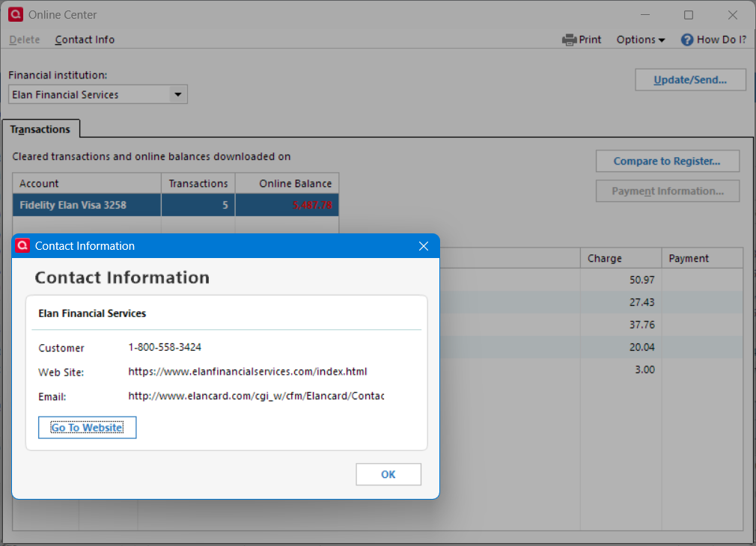Minimize the Online Center window

pos(645,15)
